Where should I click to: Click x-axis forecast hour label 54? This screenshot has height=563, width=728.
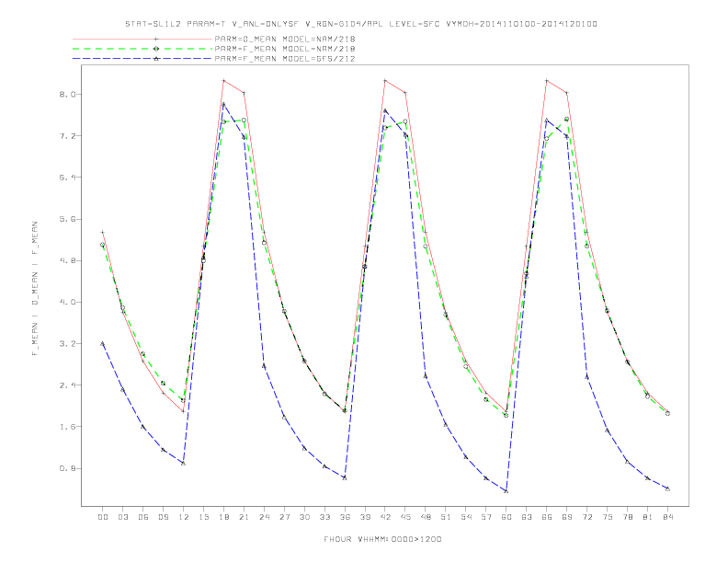click(x=466, y=517)
